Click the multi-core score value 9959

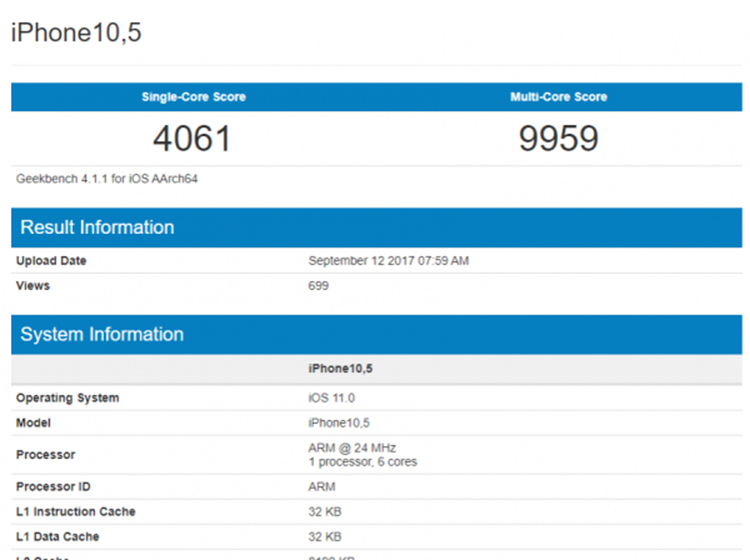(x=558, y=138)
